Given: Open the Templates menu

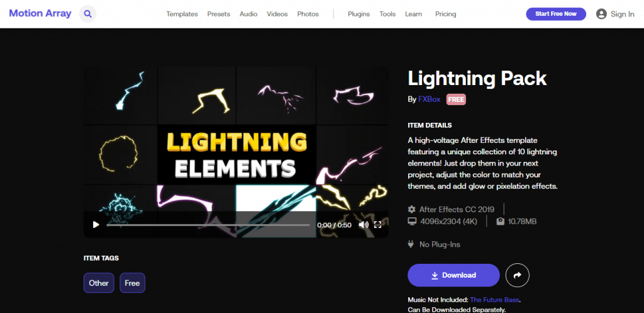Looking at the screenshot, I should click(182, 14).
